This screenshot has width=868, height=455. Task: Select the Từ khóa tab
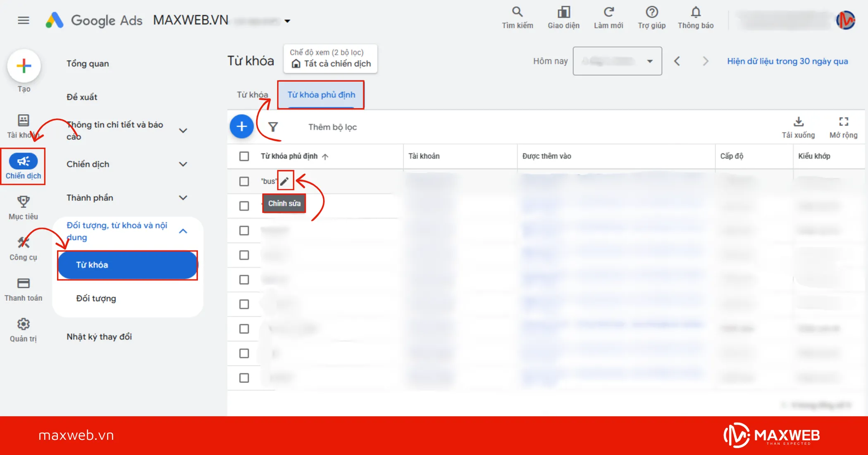[x=252, y=95]
